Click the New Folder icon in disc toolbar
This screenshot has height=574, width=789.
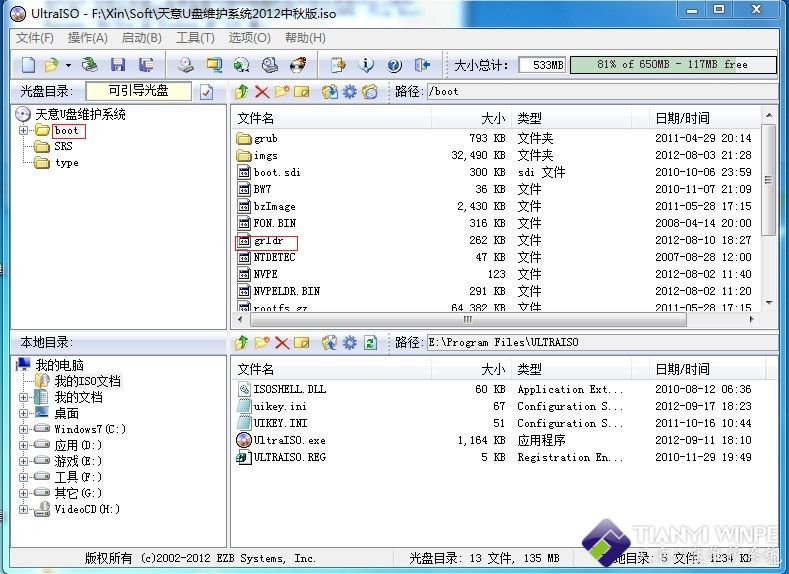(x=282, y=92)
